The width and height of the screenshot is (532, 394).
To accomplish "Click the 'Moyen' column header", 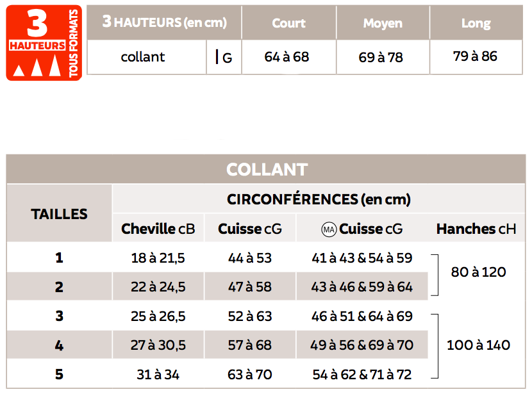I will [383, 23].
